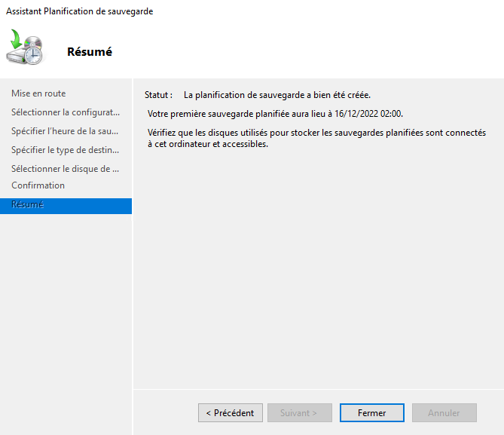Viewport: 504px width, 435px height.
Task: Click the Fermer button
Action: coord(372,413)
